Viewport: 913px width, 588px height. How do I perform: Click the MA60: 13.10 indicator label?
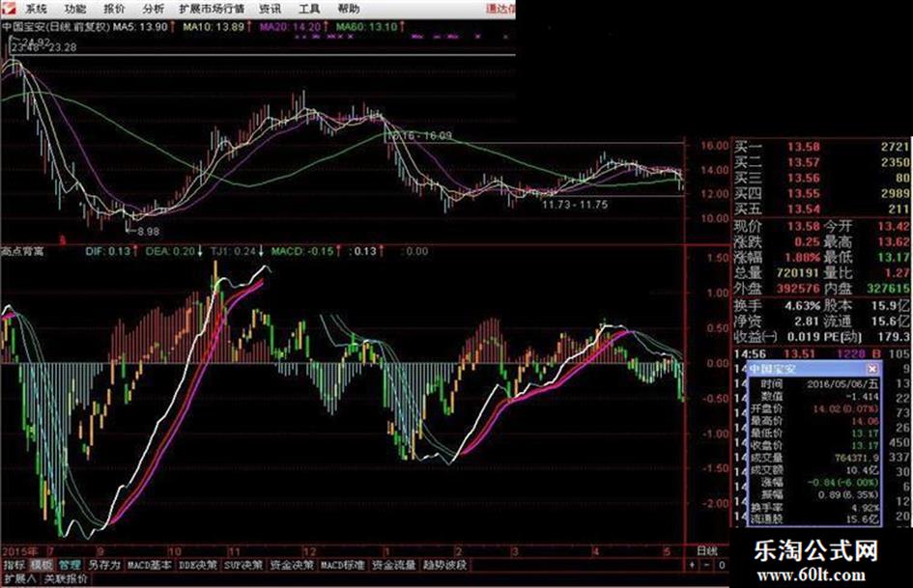367,27
